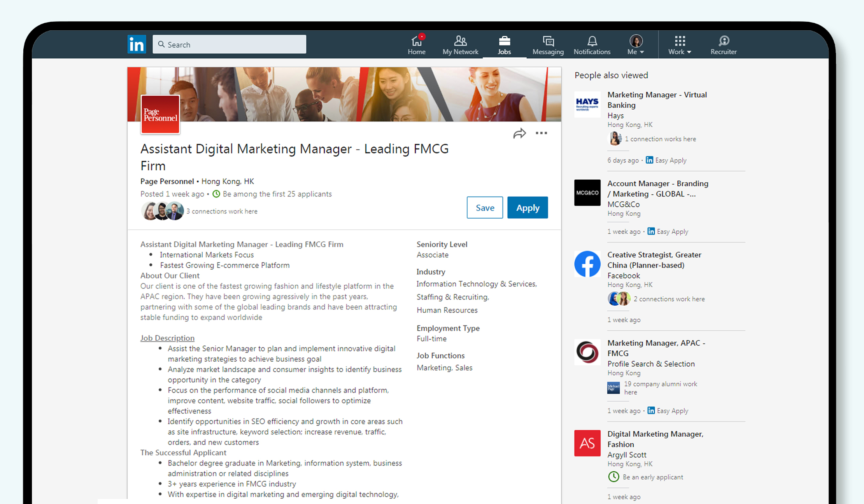Click the Page Personnel company logo

pyautogui.click(x=160, y=114)
